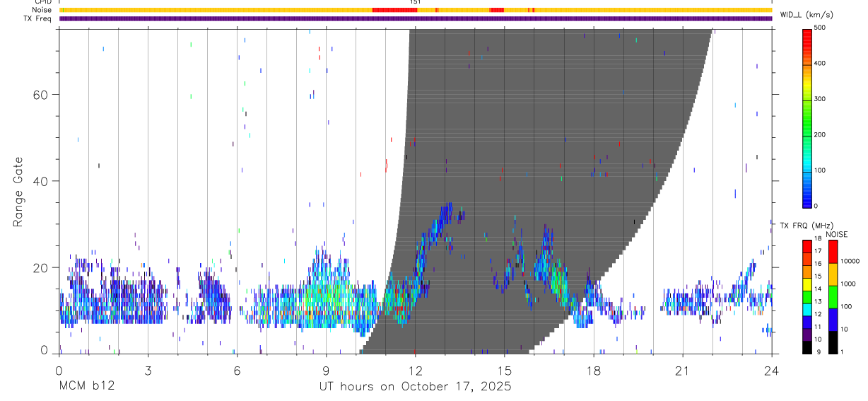The width and height of the screenshot is (868, 401).
Task: Click the '20' range gate axis tick
Action: click(x=40, y=267)
